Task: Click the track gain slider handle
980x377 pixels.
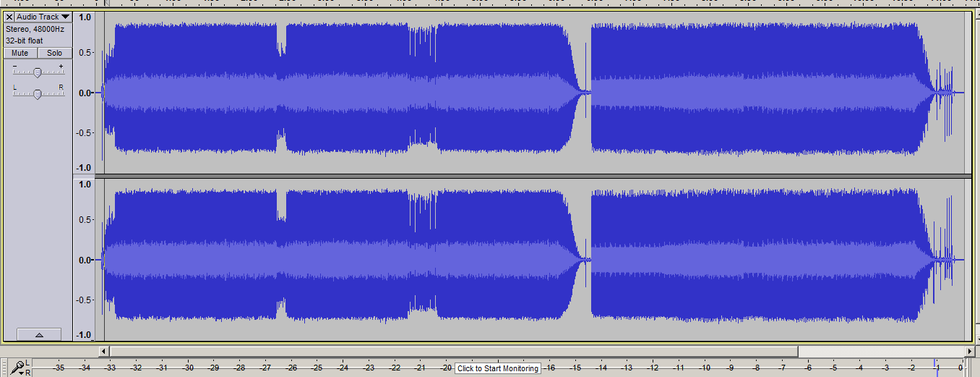Action: [x=38, y=72]
